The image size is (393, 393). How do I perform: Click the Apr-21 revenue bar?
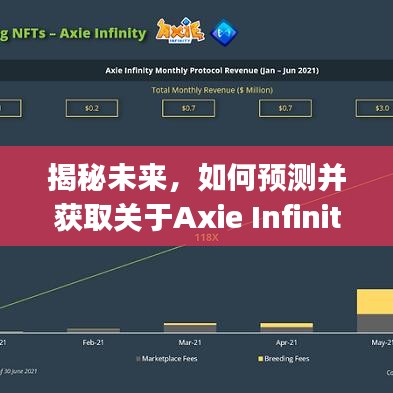(x=287, y=327)
